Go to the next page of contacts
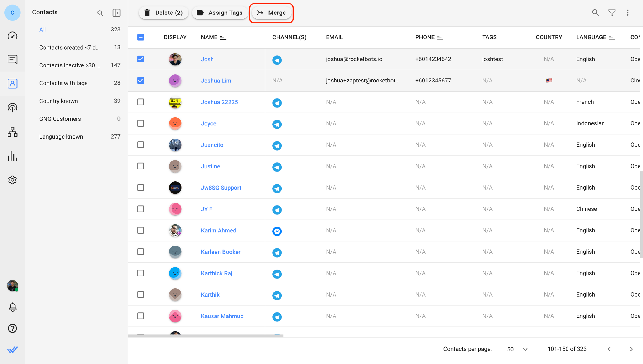The height and width of the screenshot is (364, 643). tap(631, 349)
